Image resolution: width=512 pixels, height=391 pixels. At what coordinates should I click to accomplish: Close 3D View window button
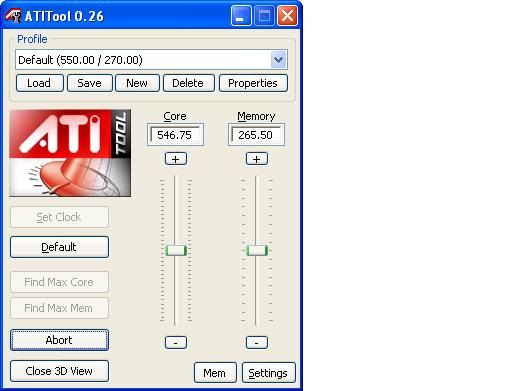coord(59,371)
